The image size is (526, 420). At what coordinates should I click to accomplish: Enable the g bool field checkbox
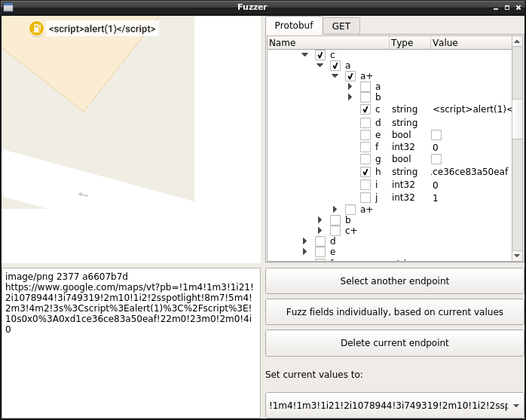pyautogui.click(x=365, y=159)
